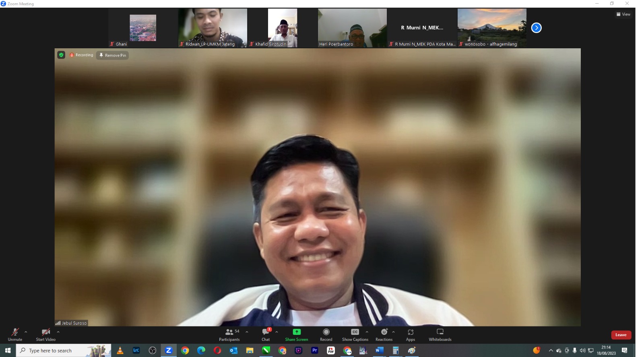Show next participants with blue arrow
Image resolution: width=644 pixels, height=357 pixels.
tap(536, 28)
